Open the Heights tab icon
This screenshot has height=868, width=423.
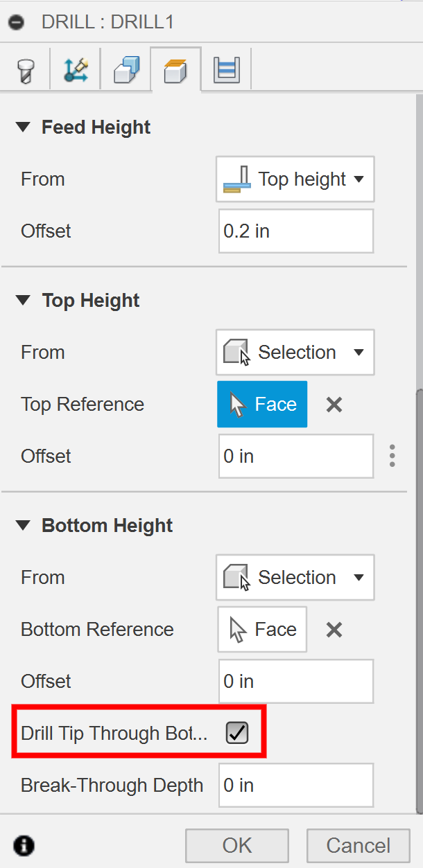click(x=176, y=71)
